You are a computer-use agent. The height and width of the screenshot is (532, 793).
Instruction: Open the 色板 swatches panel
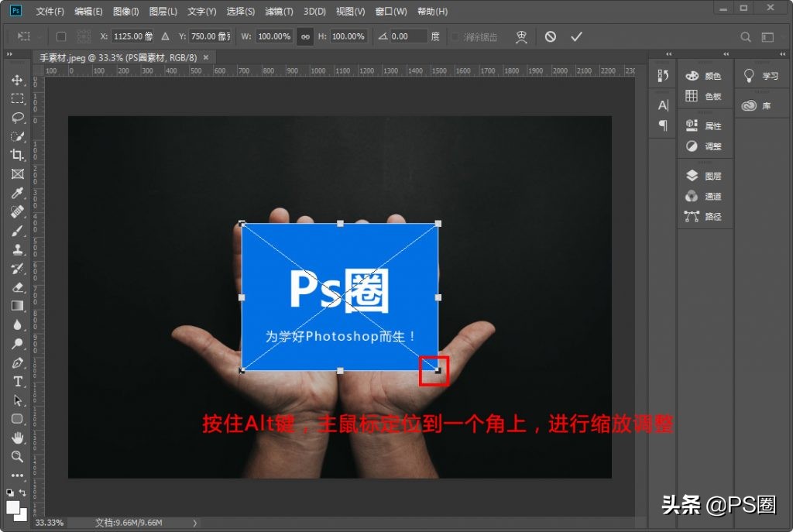coord(705,96)
